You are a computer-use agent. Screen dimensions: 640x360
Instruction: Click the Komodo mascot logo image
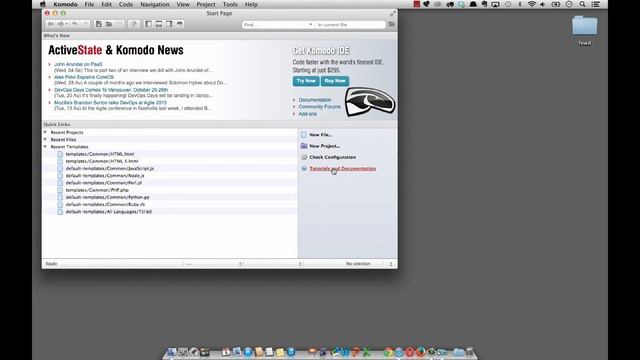(x=370, y=102)
